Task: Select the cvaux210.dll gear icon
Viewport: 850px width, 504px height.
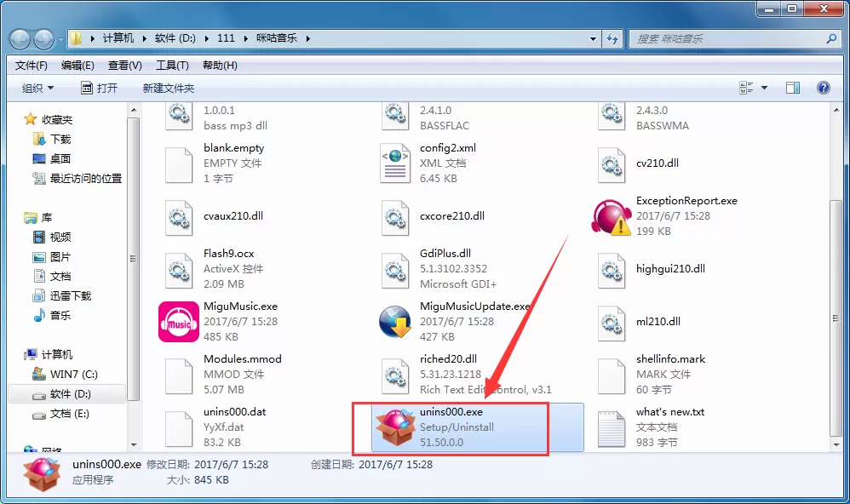Action: pyautogui.click(x=179, y=217)
